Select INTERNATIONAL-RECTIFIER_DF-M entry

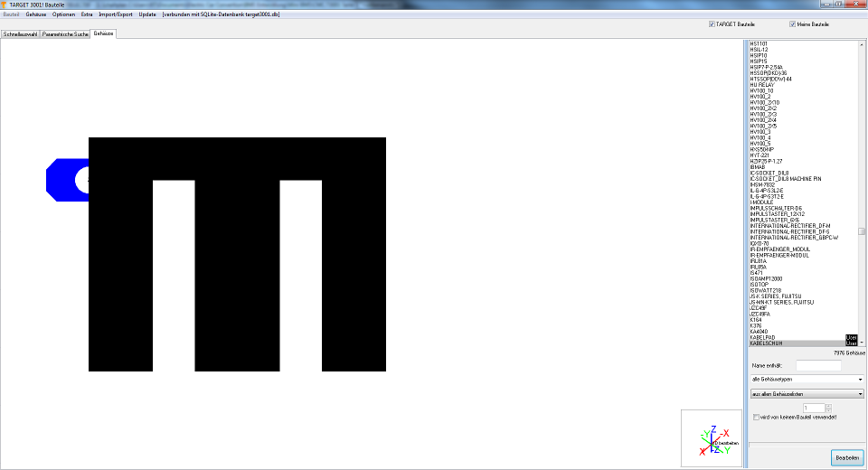click(x=790, y=226)
